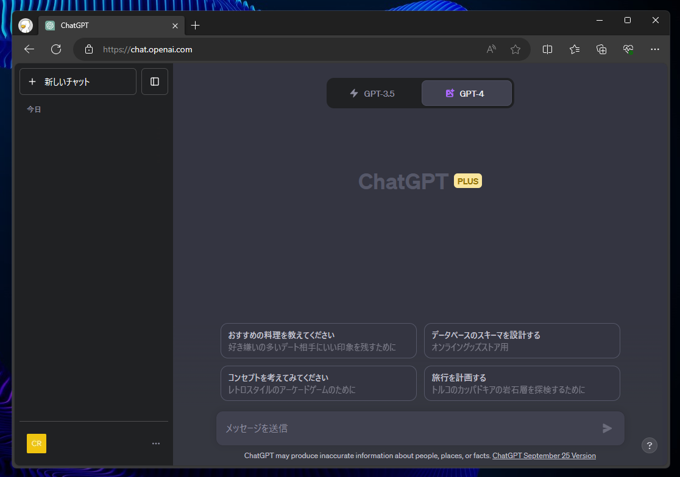Choose the おすすめの料理を教えてください suggestion

[x=318, y=341]
